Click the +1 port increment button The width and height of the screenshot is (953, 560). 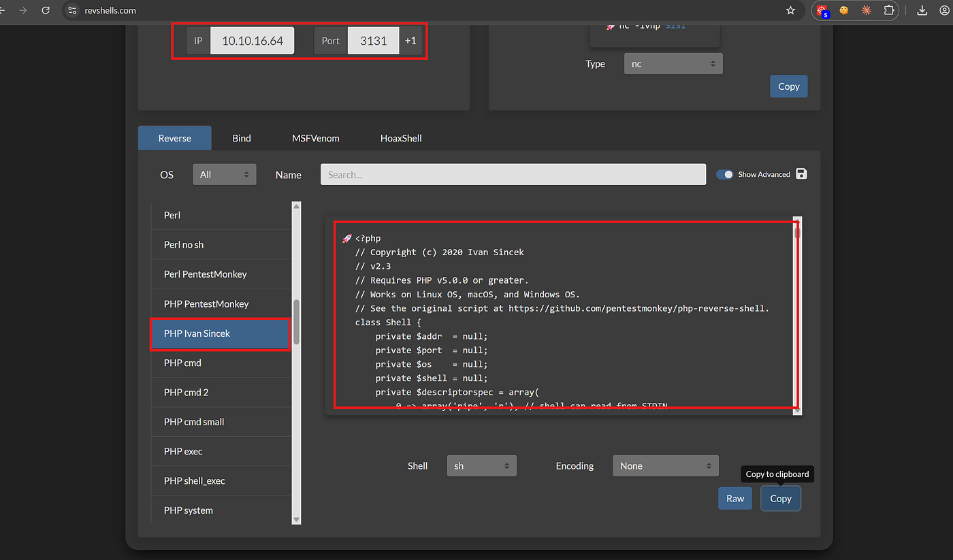pyautogui.click(x=410, y=41)
